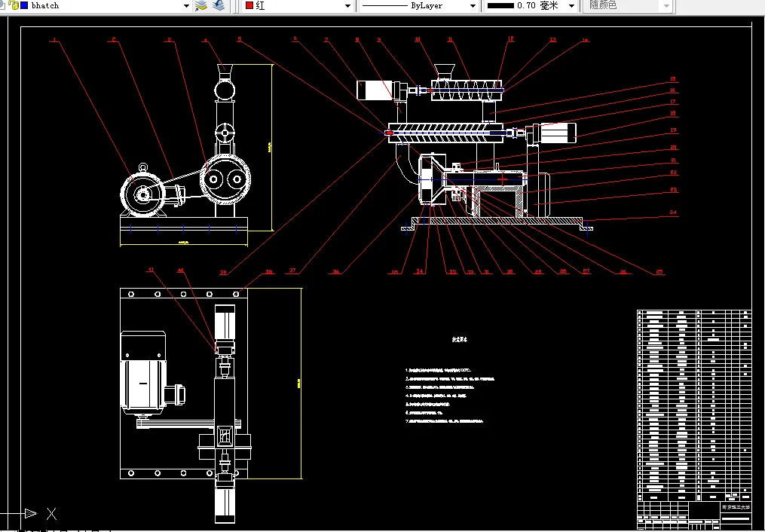Click the yellow layer lock icon
Viewport: 765px width, 532px height.
click(14, 5)
